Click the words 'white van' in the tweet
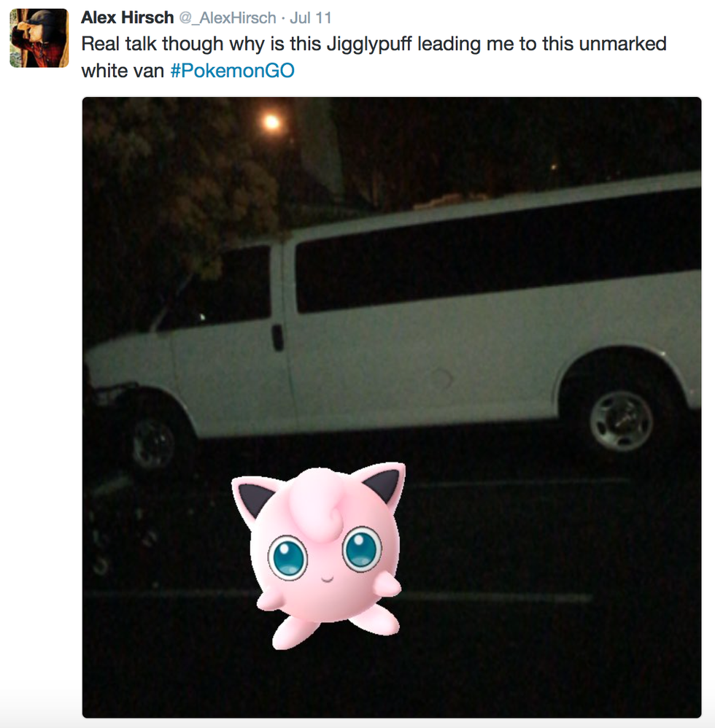The height and width of the screenshot is (728, 715). coord(123,71)
